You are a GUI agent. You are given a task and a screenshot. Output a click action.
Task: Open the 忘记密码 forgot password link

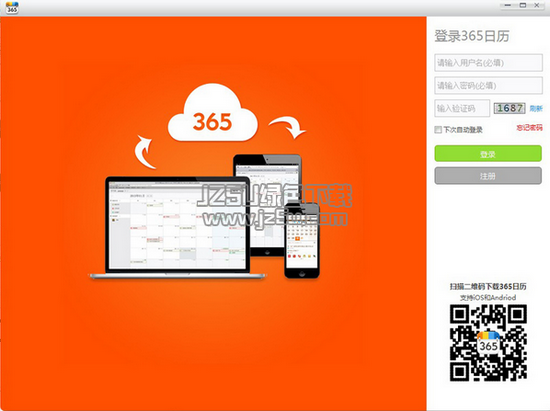click(x=529, y=128)
